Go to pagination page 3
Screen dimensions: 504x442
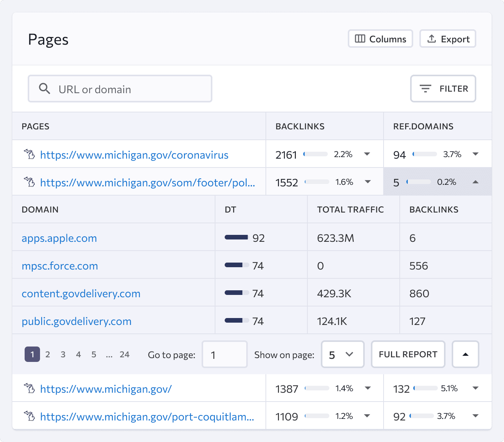point(63,354)
